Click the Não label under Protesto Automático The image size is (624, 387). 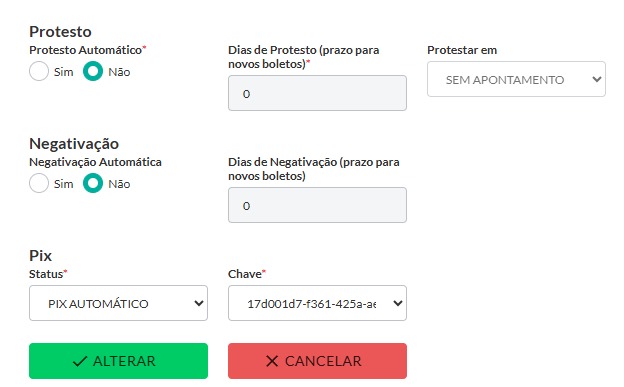pyautogui.click(x=119, y=72)
